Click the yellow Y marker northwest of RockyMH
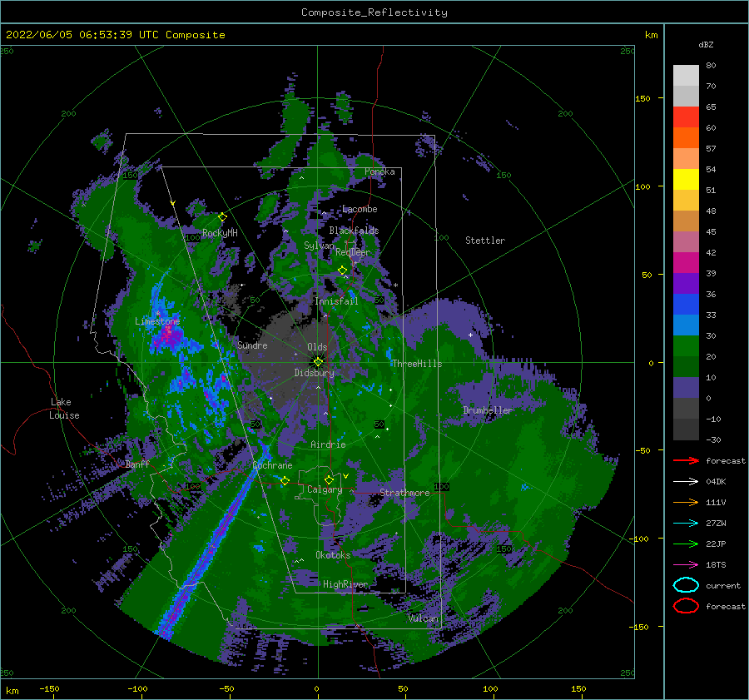Viewport: 749px width, 700px height. coord(173,203)
